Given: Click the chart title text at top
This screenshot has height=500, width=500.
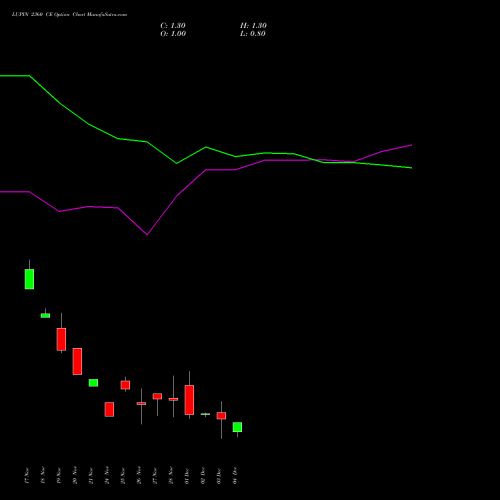Looking at the screenshot, I should (x=69, y=15).
